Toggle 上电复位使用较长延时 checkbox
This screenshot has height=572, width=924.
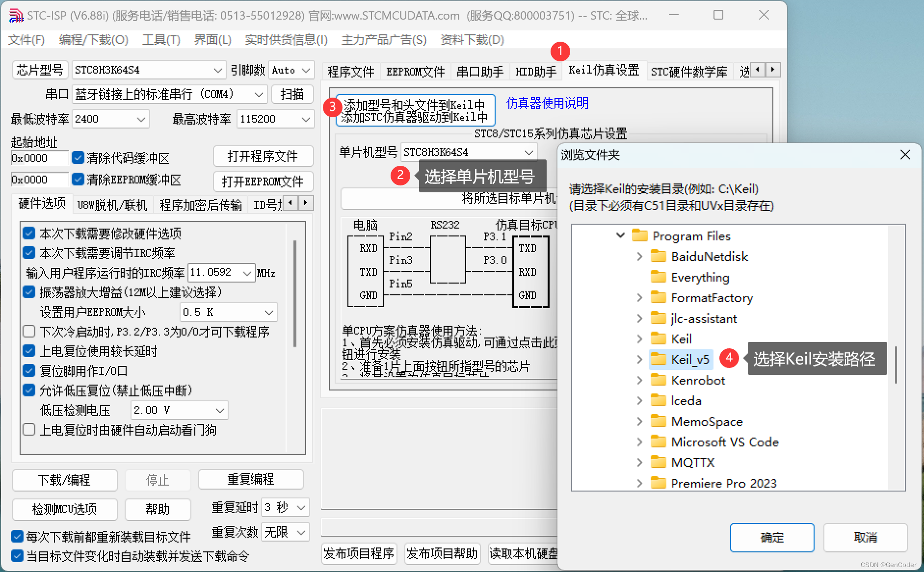pyautogui.click(x=29, y=351)
